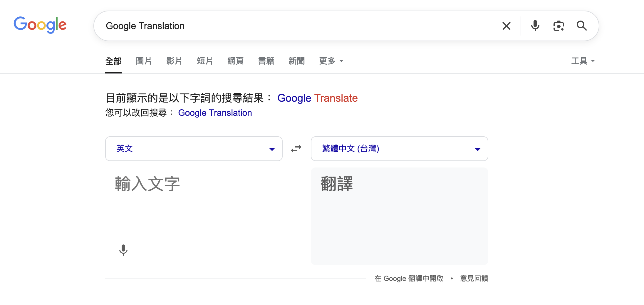Screen dimensions: 644x305
Task: Start voice search in the search bar
Action: (x=535, y=26)
